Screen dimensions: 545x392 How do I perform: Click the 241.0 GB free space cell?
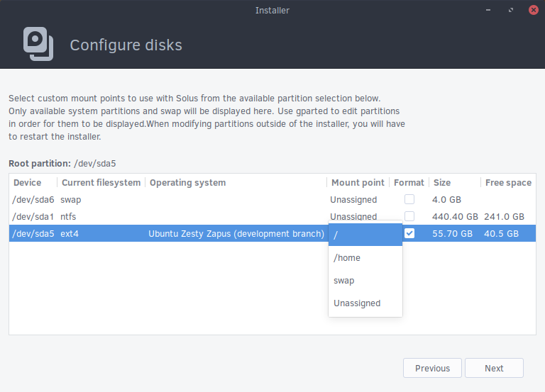(504, 217)
